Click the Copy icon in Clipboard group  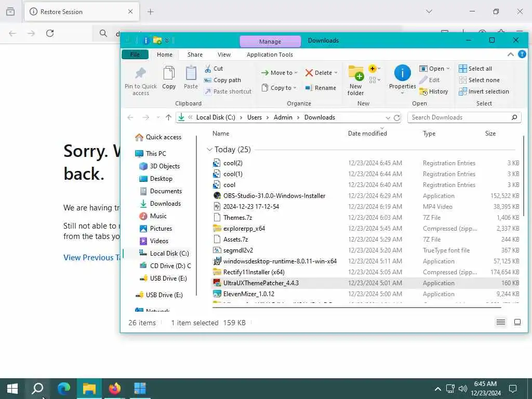169,78
